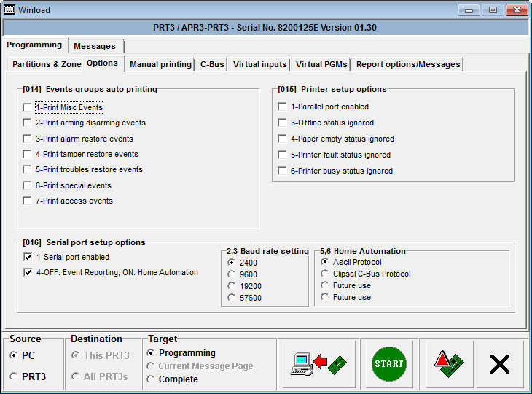Select the 57600 baud rate option
The height and width of the screenshot is (394, 532).
click(232, 298)
